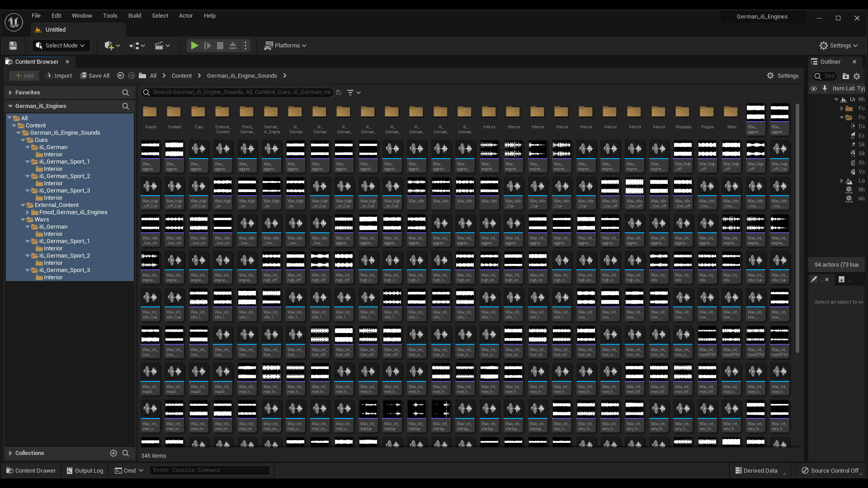
Task: Go back in Content Browser history
Action: pyautogui.click(x=120, y=76)
